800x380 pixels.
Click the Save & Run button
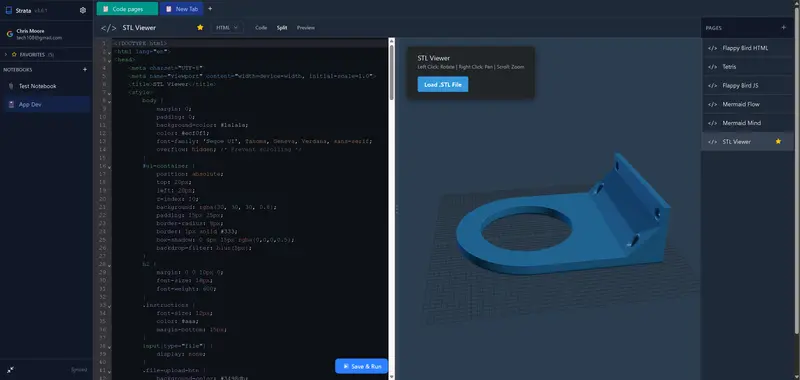coord(361,366)
